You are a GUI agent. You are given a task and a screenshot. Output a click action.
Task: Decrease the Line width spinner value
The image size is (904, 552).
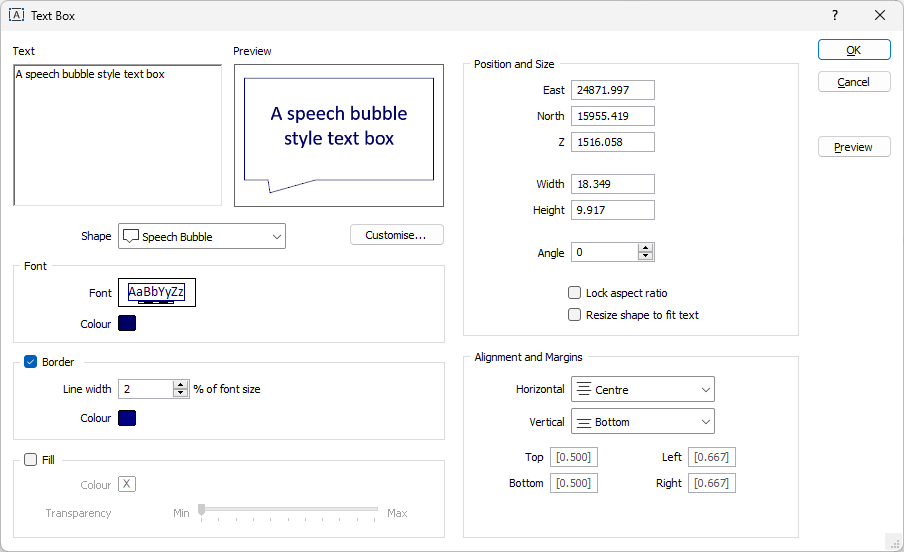(x=180, y=393)
